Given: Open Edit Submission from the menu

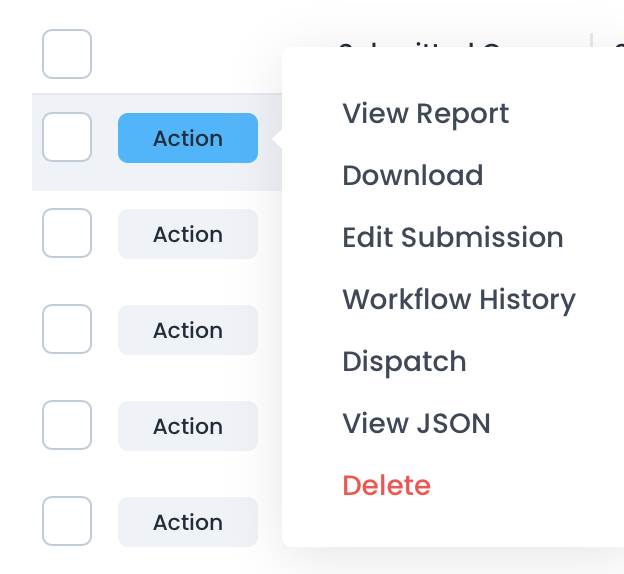Looking at the screenshot, I should point(452,237).
